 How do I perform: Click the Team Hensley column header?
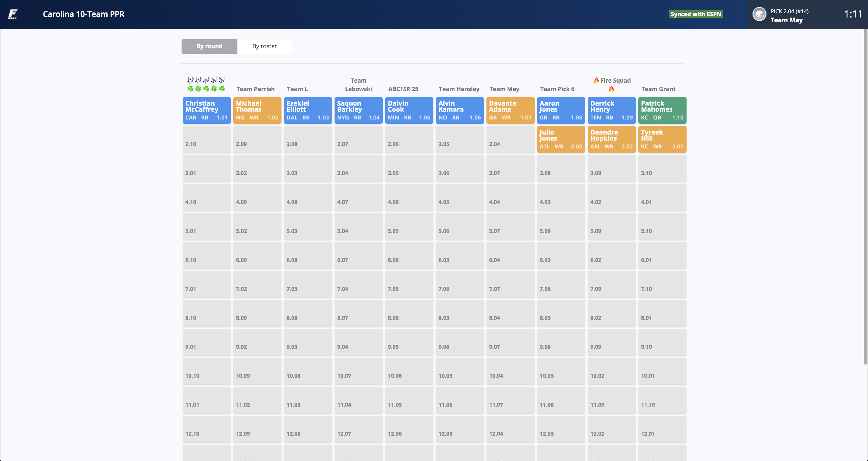coord(459,89)
